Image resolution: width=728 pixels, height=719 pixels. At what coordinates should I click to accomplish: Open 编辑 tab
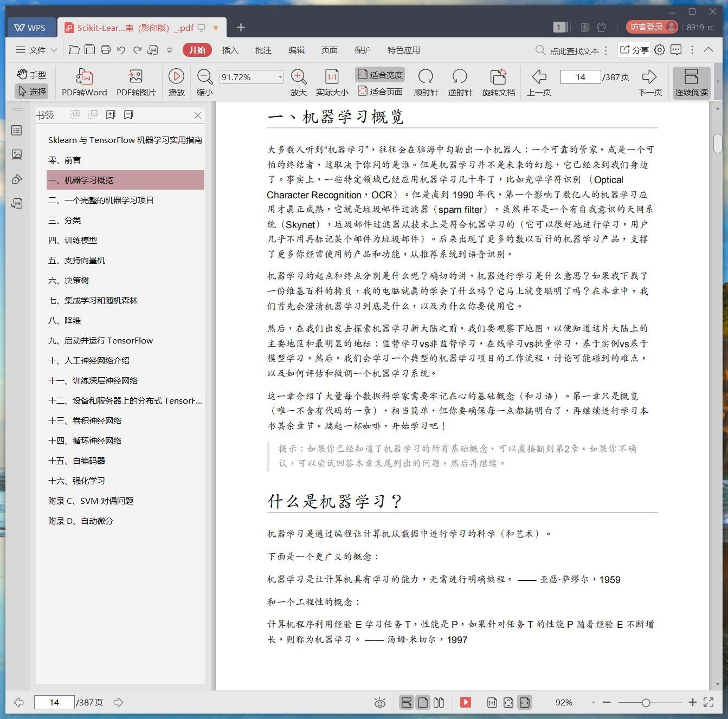click(296, 50)
